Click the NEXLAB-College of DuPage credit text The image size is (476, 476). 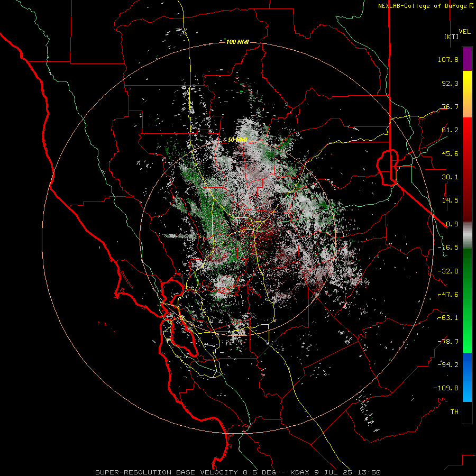(x=423, y=6)
